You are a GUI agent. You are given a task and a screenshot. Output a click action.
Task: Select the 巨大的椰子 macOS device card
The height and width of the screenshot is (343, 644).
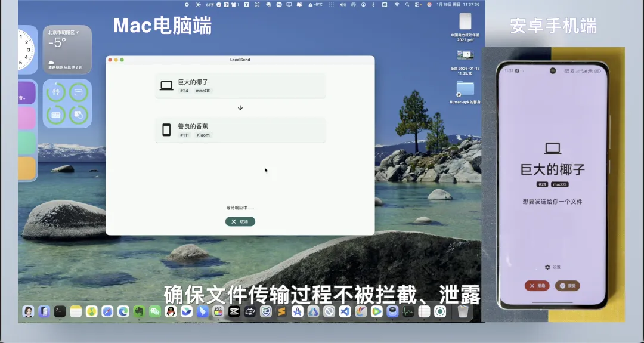pyautogui.click(x=240, y=86)
